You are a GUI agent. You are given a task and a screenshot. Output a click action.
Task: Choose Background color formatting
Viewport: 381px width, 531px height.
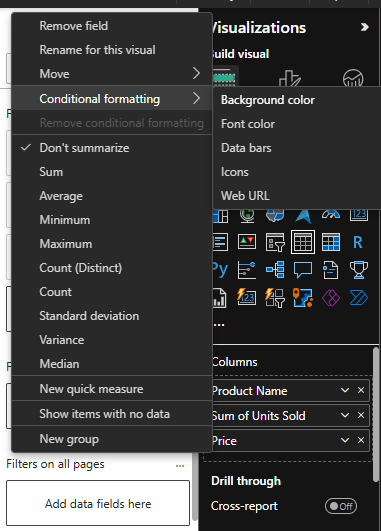[297, 100]
